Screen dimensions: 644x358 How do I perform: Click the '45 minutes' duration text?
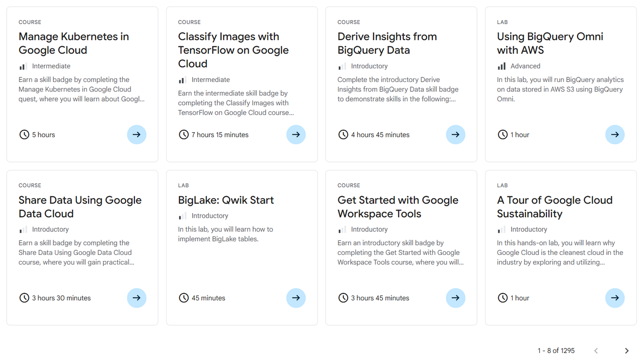208,298
